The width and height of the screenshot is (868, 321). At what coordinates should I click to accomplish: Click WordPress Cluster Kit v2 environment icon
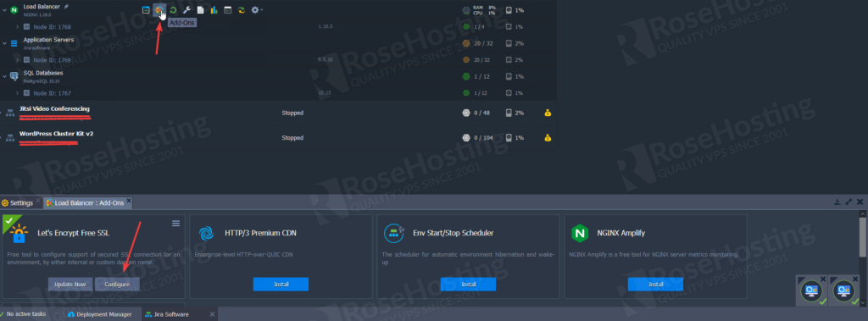point(10,138)
